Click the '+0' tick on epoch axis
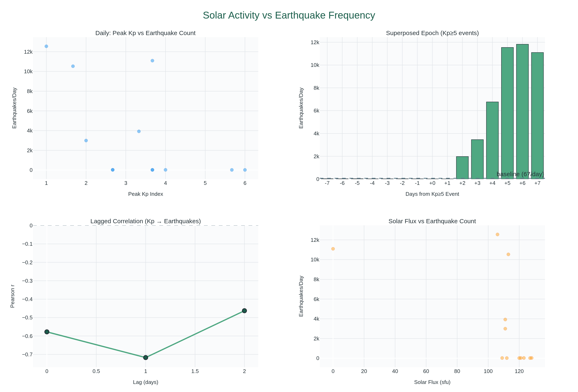This screenshot has height=392, width=578. (x=432, y=183)
